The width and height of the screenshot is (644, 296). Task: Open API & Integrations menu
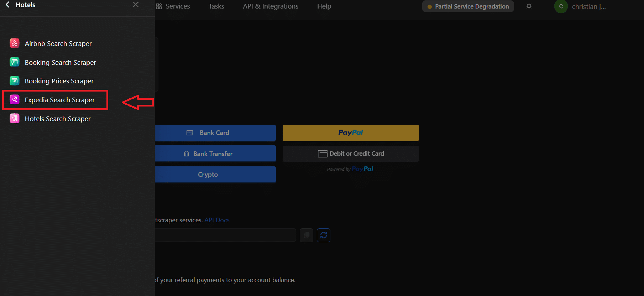pos(271,6)
